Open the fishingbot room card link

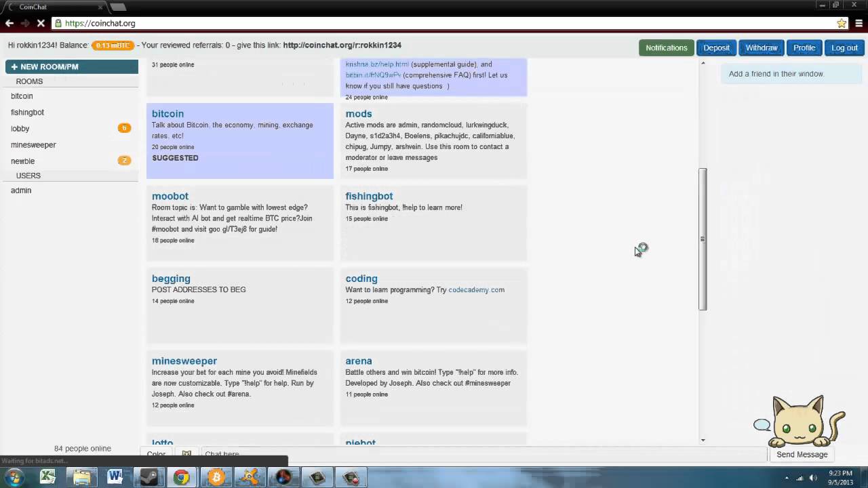click(369, 196)
